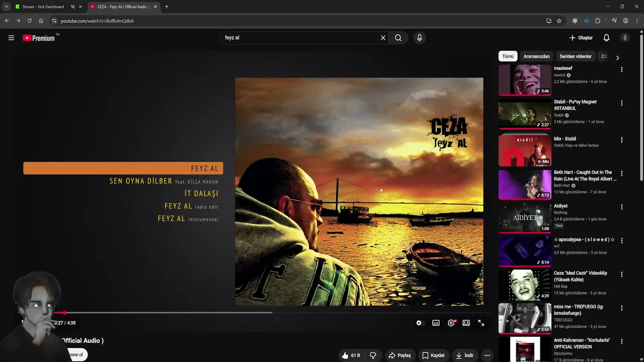Image resolution: width=644 pixels, height=362 pixels.
Task: Close the CEZA - Feyz Al tab
Action: coord(155,7)
